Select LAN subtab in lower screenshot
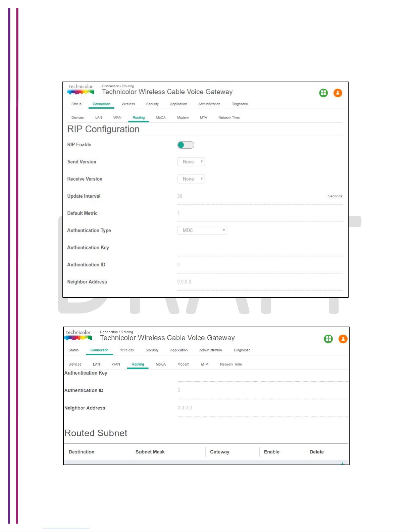This screenshot has width=411, height=532. coord(96,364)
